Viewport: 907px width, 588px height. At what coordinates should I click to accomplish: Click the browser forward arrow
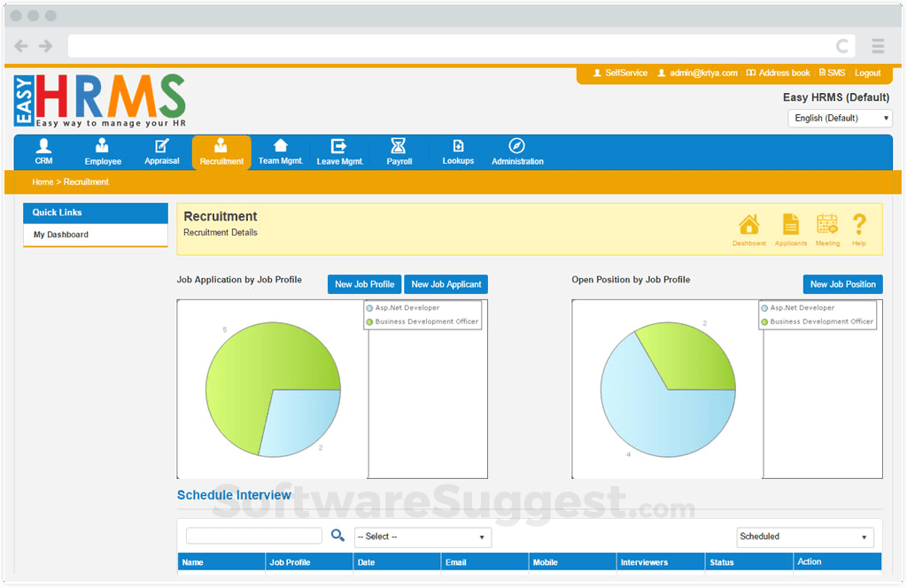(46, 46)
